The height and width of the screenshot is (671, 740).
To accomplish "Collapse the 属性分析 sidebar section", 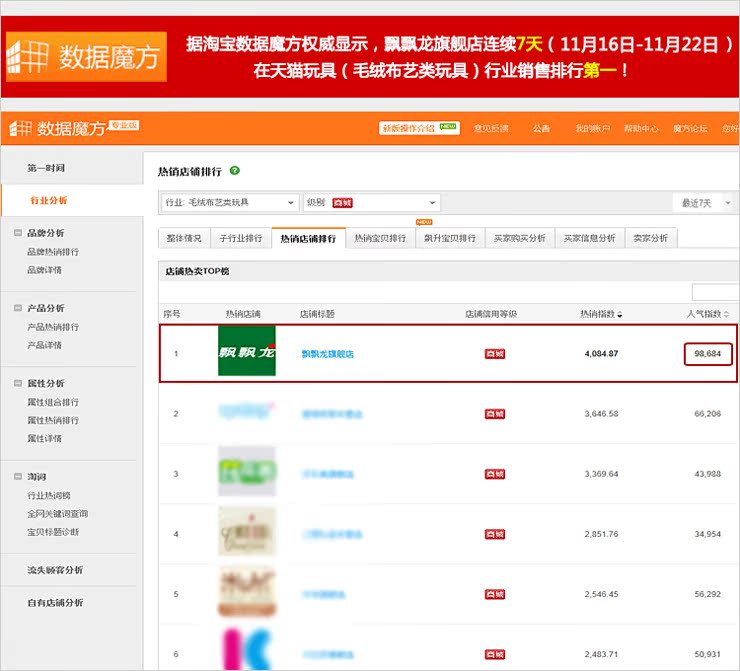I will (x=18, y=383).
